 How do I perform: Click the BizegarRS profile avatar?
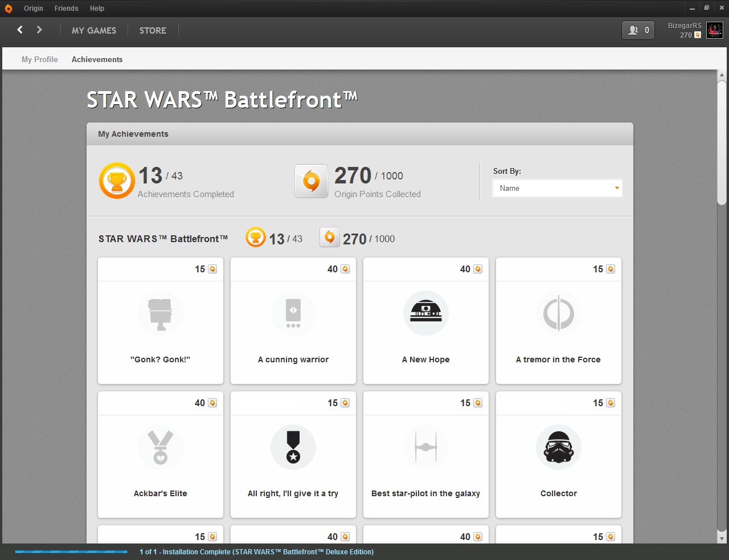click(714, 30)
